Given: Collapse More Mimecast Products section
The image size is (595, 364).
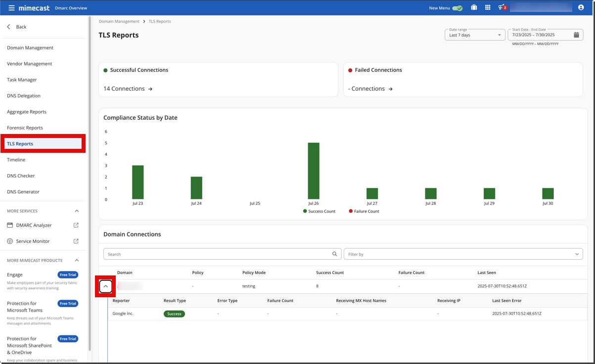Looking at the screenshot, I should tap(77, 261).
